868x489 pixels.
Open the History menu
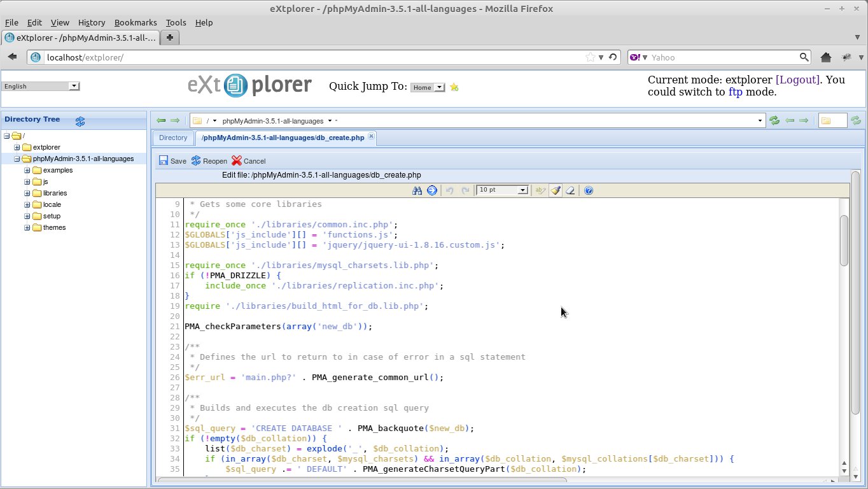pyautogui.click(x=92, y=22)
